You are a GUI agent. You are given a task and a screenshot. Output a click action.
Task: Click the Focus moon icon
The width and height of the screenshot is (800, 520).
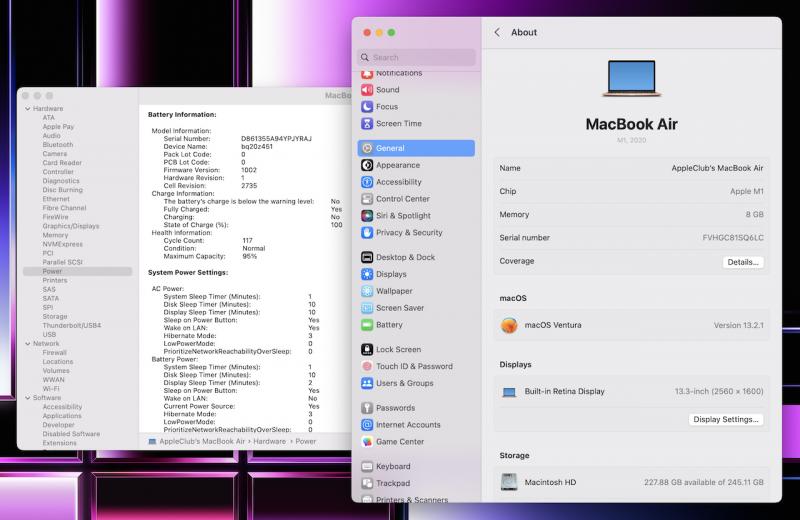367,107
